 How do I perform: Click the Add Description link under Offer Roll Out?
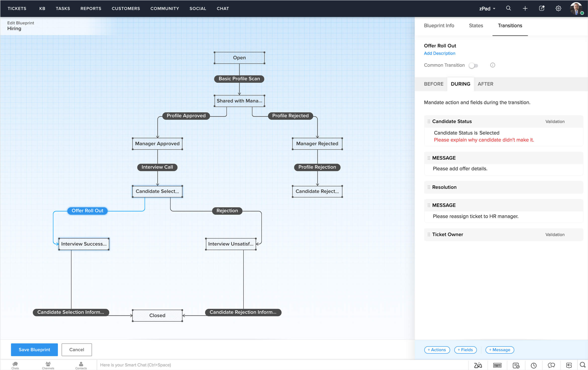439,53
